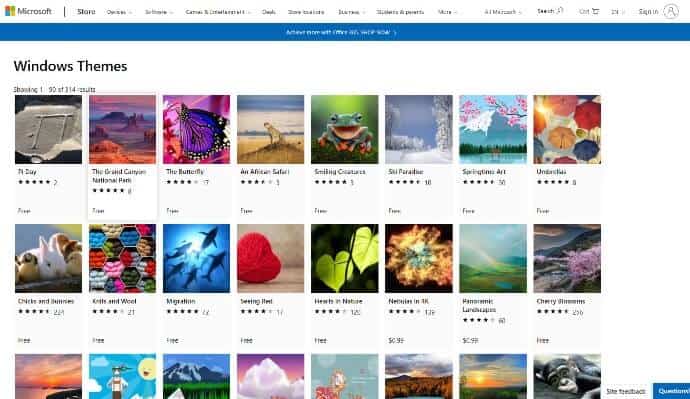The image size is (690, 399).
Task: Click the Seeing Red title
Action: click(256, 301)
